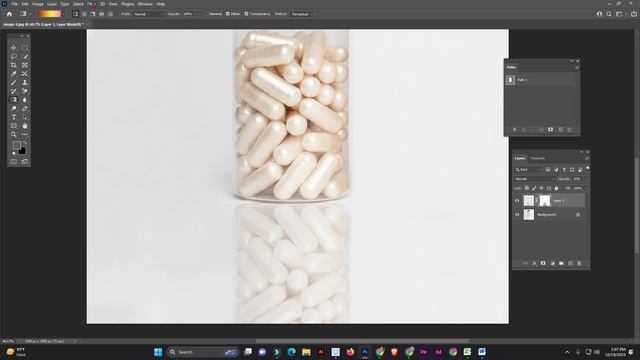
Task: Choose the Linear Gradient style icon
Action: point(76,14)
